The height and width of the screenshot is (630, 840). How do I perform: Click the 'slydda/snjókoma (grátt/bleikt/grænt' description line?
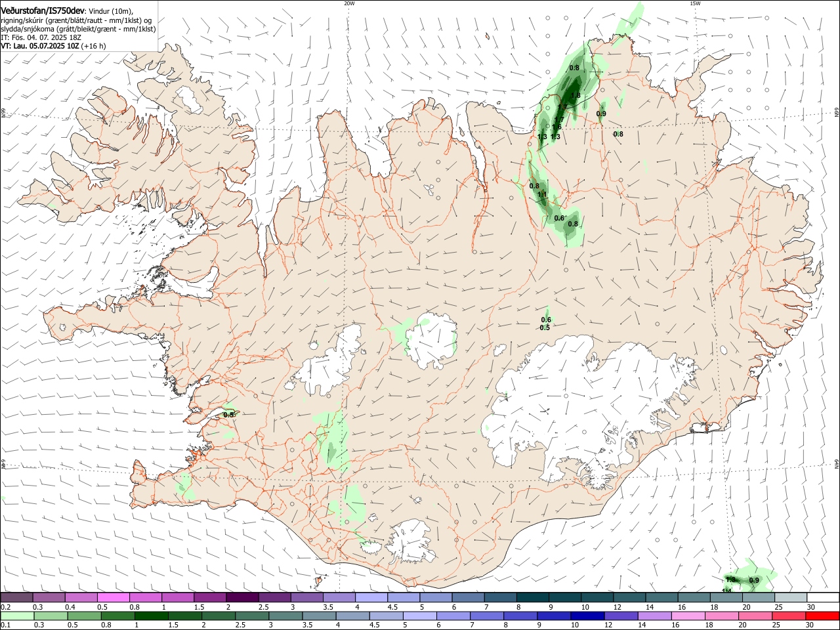tap(78, 29)
